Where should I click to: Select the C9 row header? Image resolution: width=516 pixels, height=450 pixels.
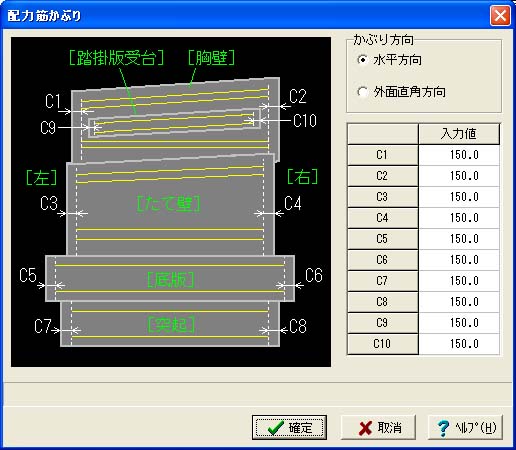tap(383, 323)
